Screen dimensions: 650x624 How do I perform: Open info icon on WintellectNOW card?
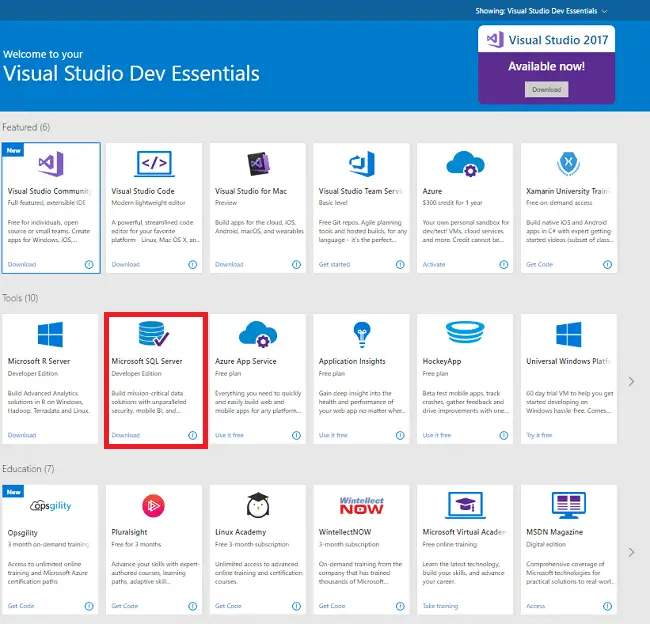click(400, 606)
